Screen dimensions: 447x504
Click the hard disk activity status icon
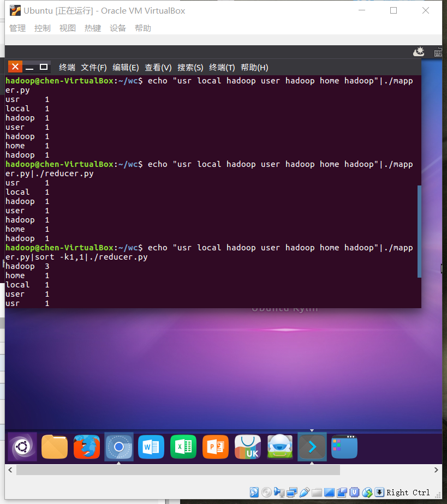point(254,492)
